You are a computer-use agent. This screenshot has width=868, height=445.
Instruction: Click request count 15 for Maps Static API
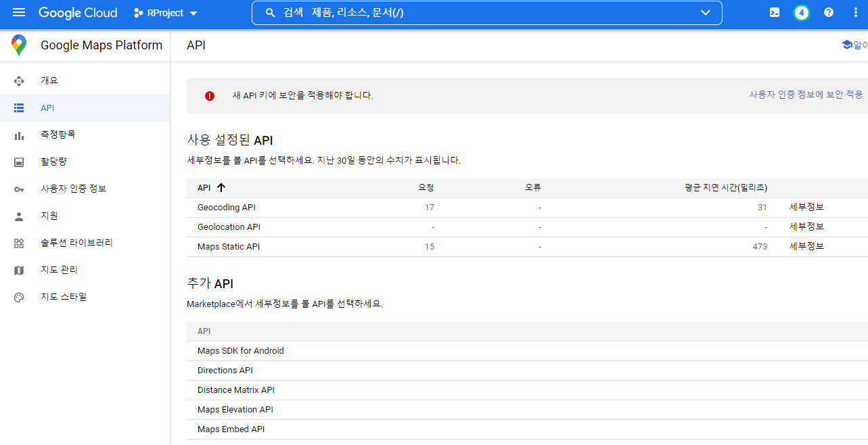(x=430, y=247)
